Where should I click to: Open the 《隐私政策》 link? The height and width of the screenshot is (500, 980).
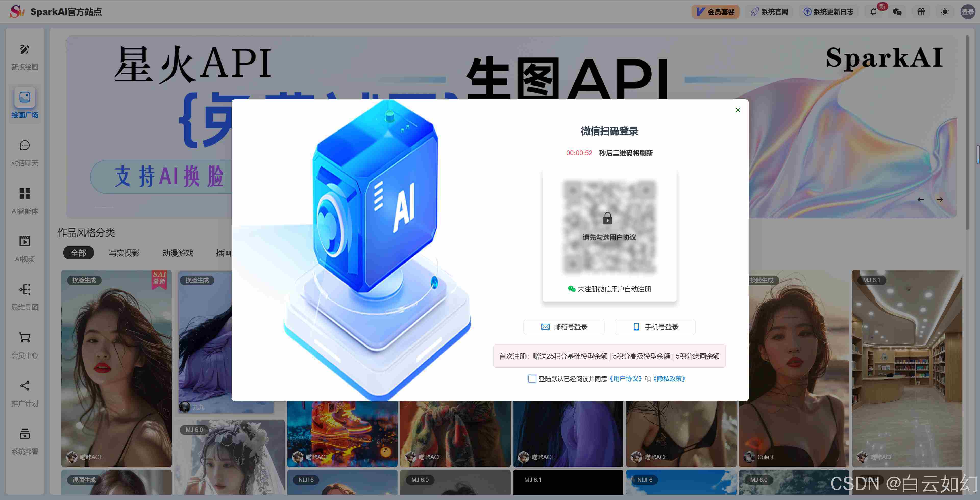click(669, 378)
